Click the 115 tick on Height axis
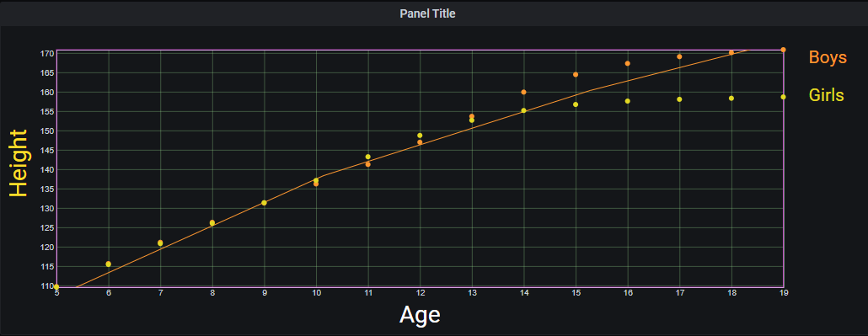Screen dimensions: 868x336 pyautogui.click(x=47, y=267)
